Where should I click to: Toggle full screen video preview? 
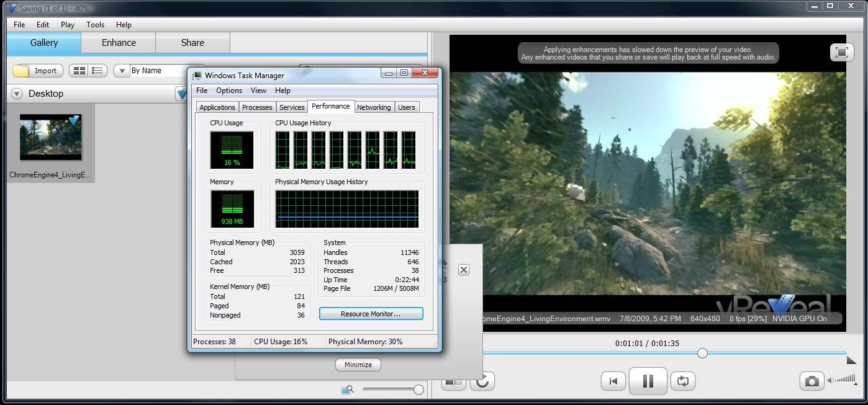pyautogui.click(x=841, y=53)
